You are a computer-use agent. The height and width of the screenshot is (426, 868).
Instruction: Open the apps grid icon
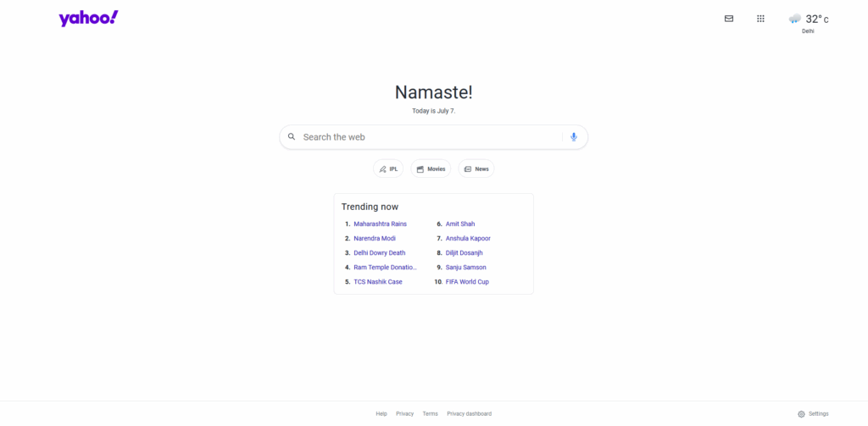pyautogui.click(x=760, y=19)
